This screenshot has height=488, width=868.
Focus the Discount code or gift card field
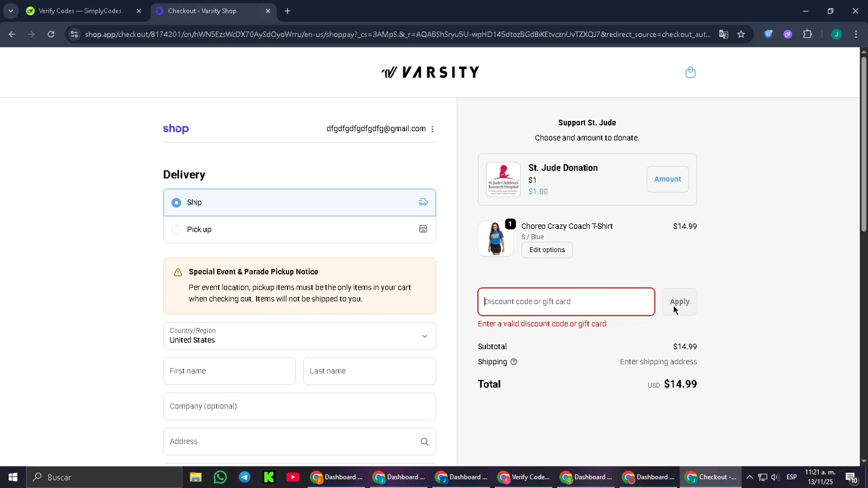pyautogui.click(x=566, y=302)
